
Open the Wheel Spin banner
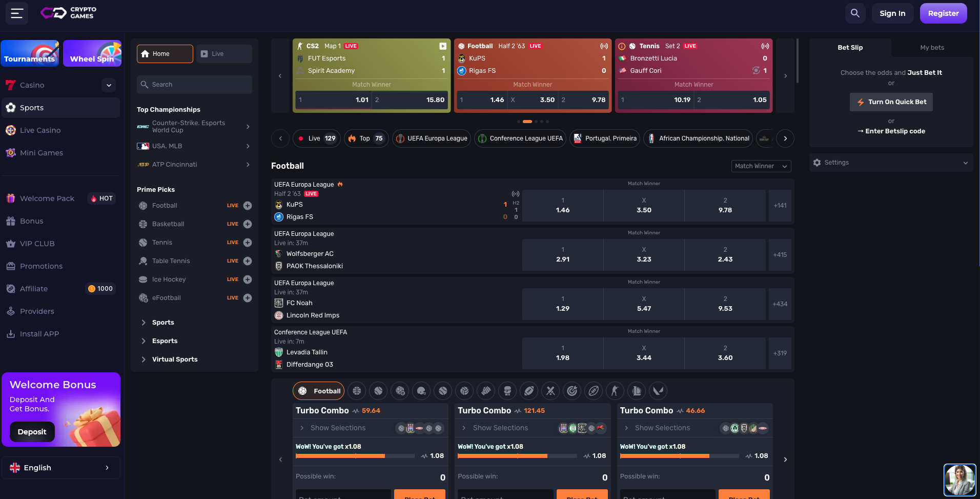[92, 53]
